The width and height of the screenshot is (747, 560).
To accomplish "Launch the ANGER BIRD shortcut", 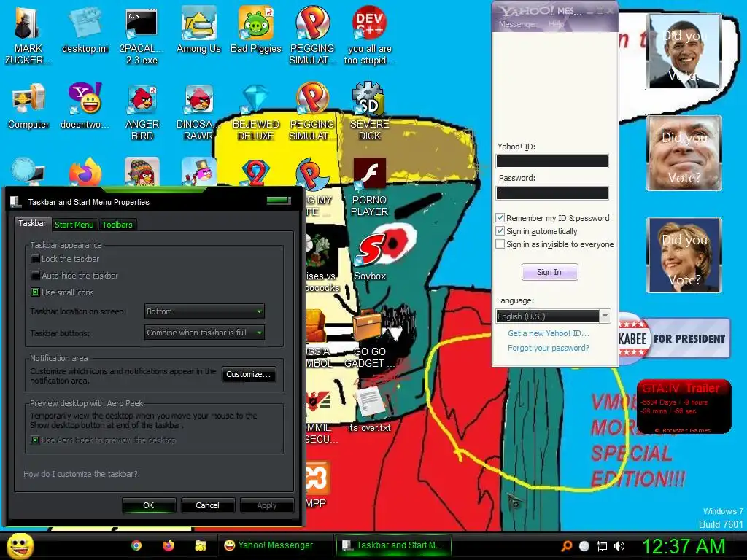I will click(142, 112).
